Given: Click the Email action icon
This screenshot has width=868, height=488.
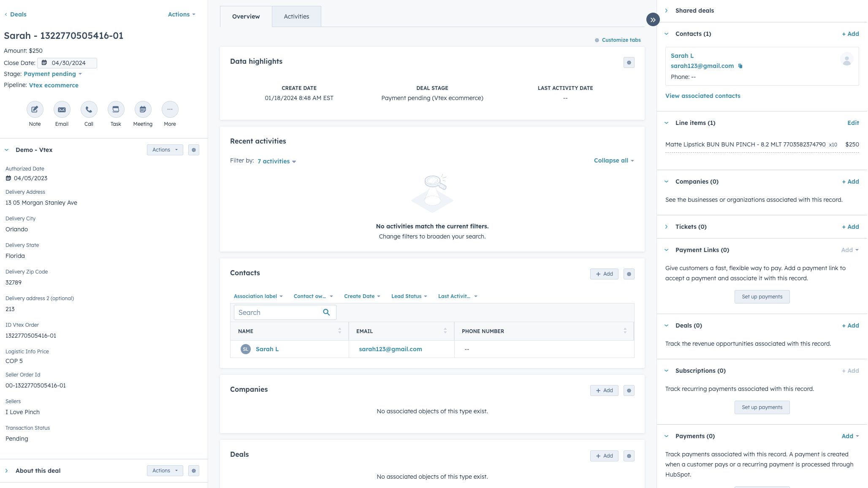Looking at the screenshot, I should pos(62,110).
